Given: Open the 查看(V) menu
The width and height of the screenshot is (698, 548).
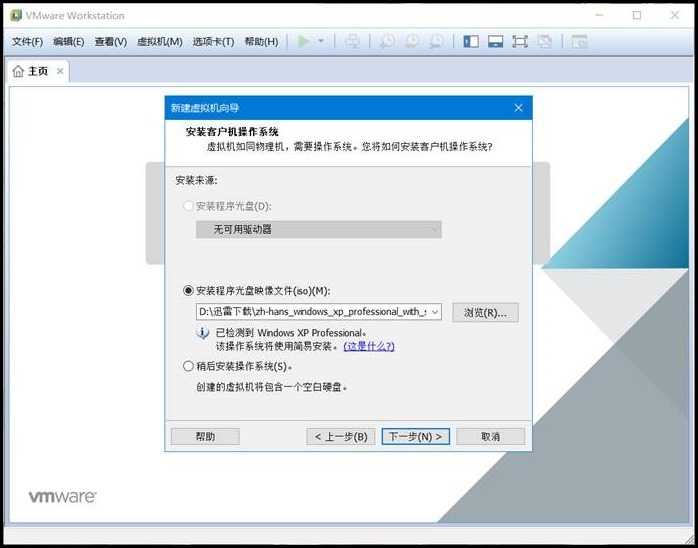Looking at the screenshot, I should pos(111,42).
